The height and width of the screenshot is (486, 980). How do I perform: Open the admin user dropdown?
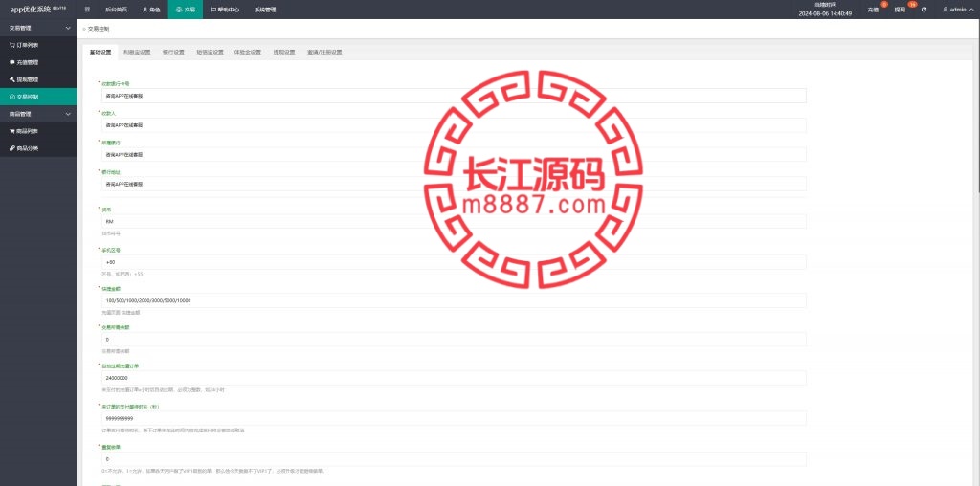pyautogui.click(x=957, y=10)
